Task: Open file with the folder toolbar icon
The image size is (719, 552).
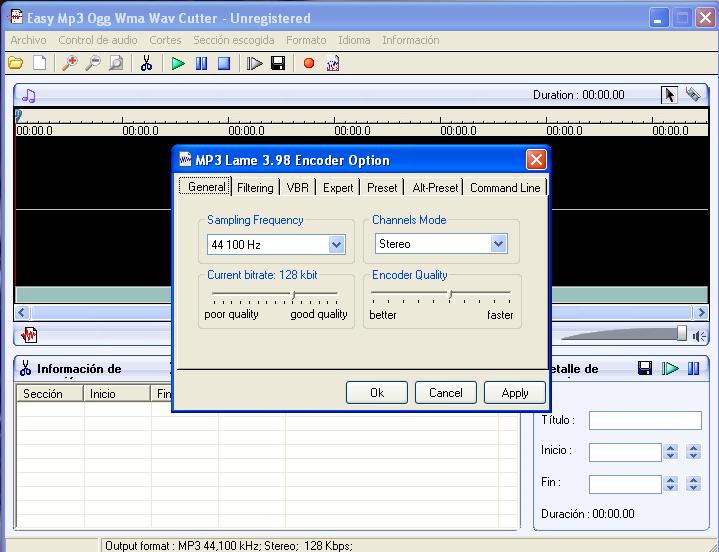Action: [x=16, y=63]
